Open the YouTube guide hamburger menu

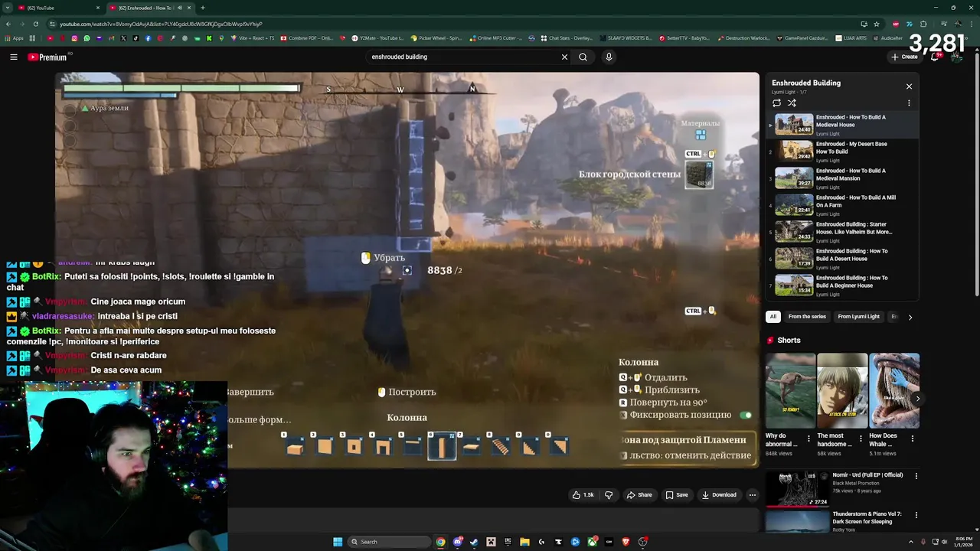pos(14,57)
